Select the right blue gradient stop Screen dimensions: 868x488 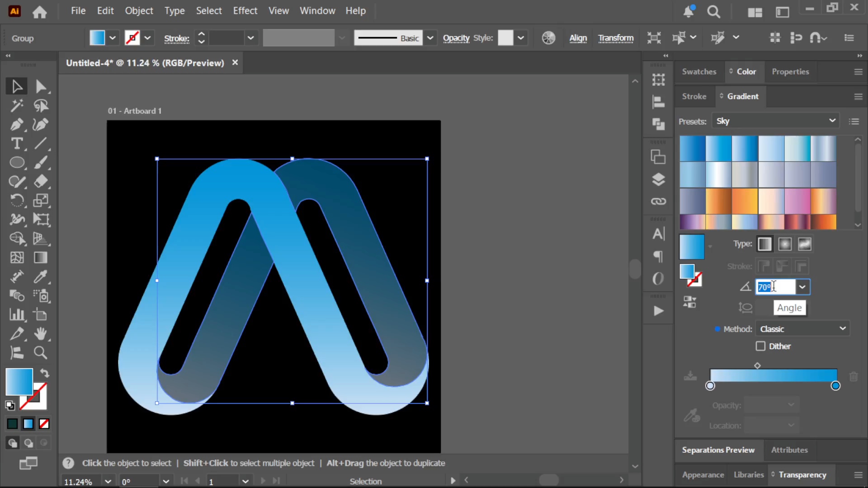point(835,386)
